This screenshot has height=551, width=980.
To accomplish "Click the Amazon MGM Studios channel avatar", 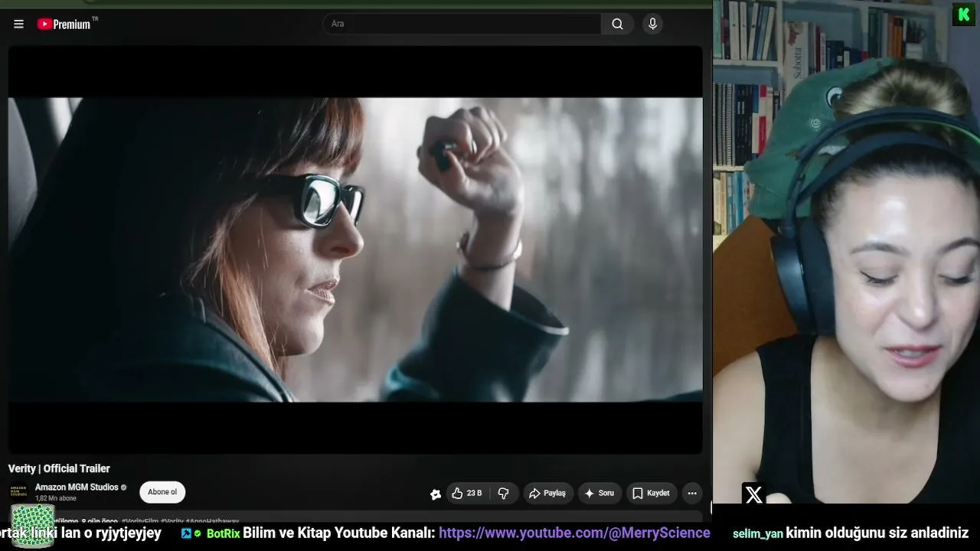I will point(18,492).
